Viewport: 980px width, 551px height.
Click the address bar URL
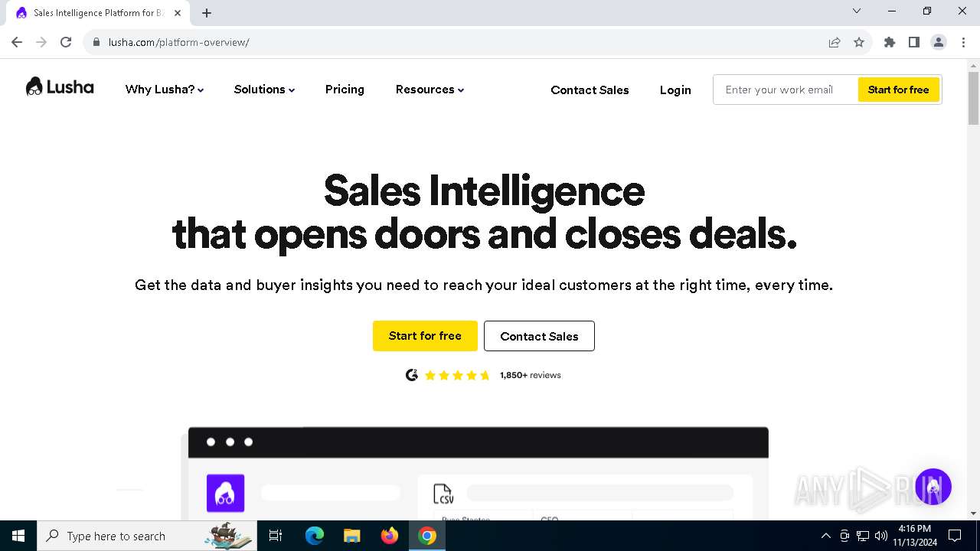click(179, 42)
